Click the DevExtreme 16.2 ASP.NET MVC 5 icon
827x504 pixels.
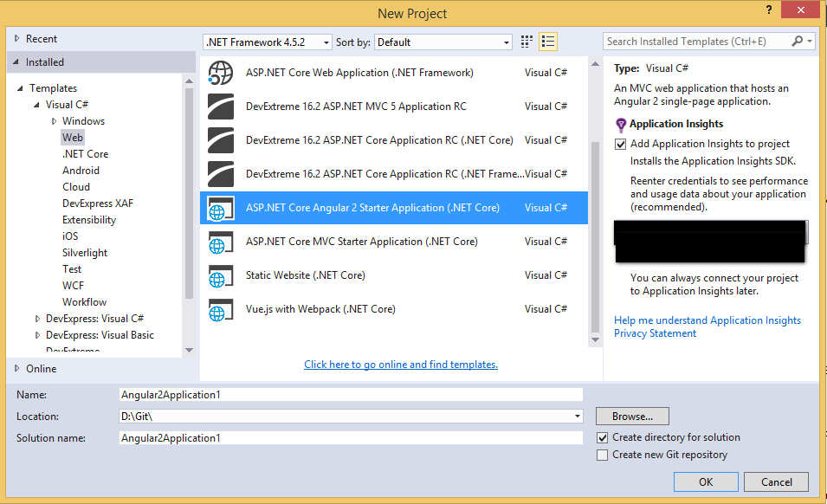point(222,107)
